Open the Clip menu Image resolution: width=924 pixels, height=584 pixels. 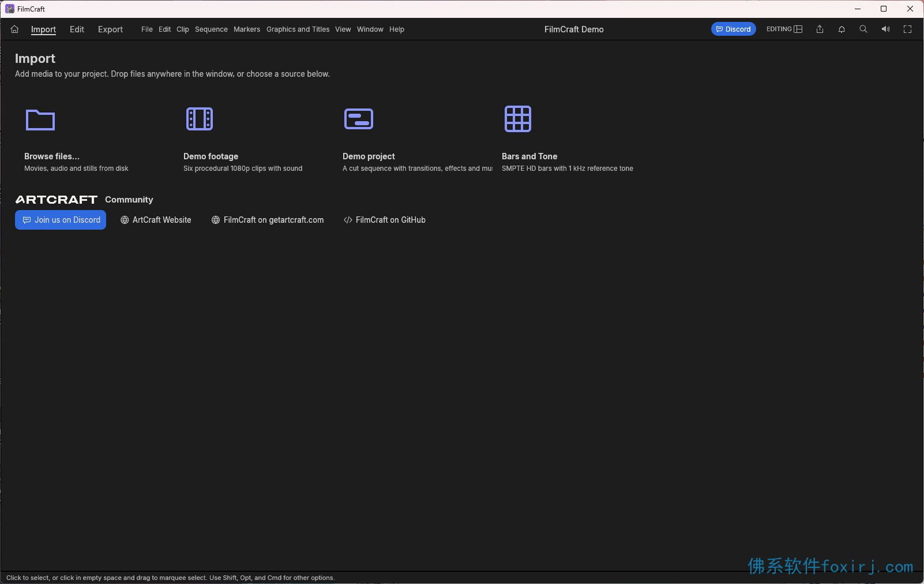pyautogui.click(x=183, y=29)
